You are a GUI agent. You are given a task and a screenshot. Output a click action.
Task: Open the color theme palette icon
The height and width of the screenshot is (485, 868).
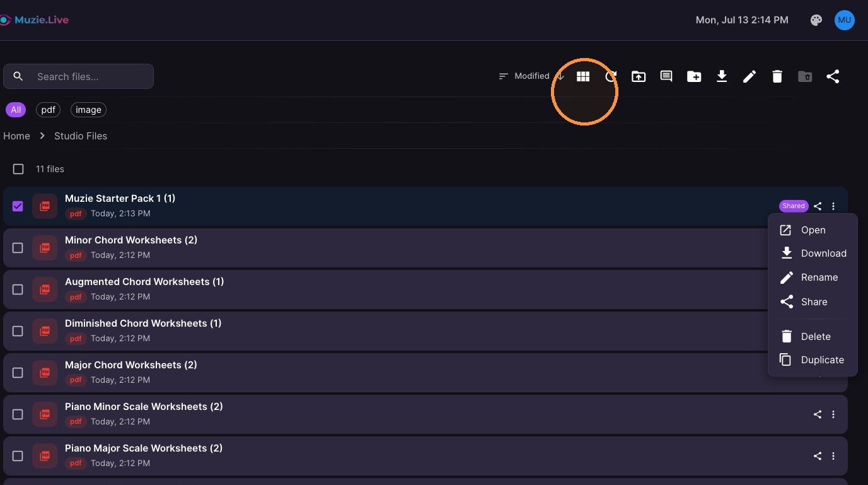coord(816,20)
